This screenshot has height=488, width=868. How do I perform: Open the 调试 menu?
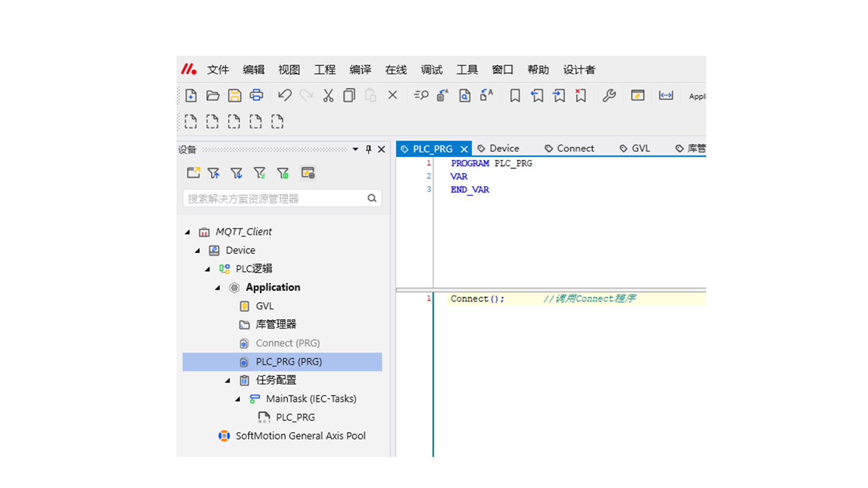click(432, 70)
